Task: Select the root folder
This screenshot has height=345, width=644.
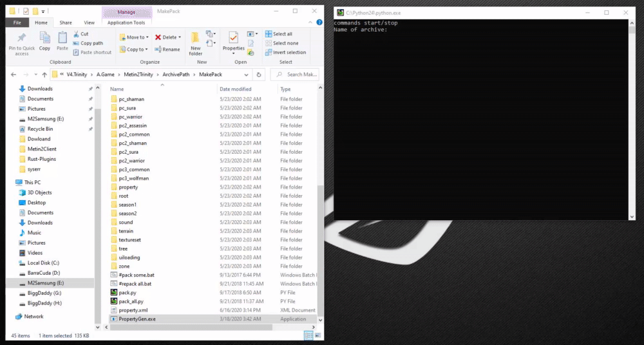Action: point(123,196)
